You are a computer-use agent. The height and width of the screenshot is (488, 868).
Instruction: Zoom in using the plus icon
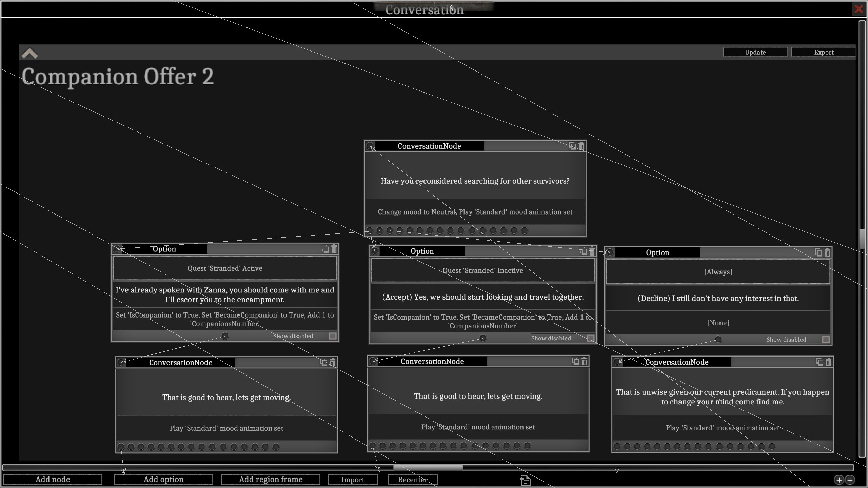pos(839,480)
